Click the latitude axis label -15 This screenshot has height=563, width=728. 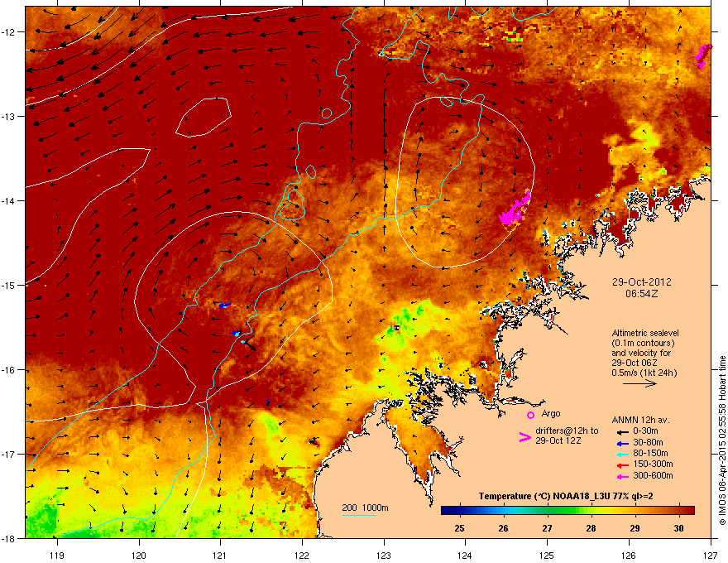click(9, 285)
